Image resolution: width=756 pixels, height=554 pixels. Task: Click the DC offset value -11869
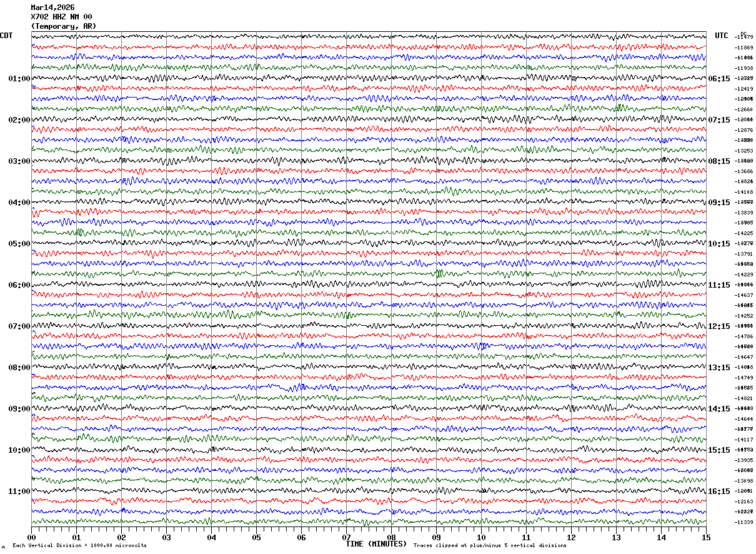[744, 48]
